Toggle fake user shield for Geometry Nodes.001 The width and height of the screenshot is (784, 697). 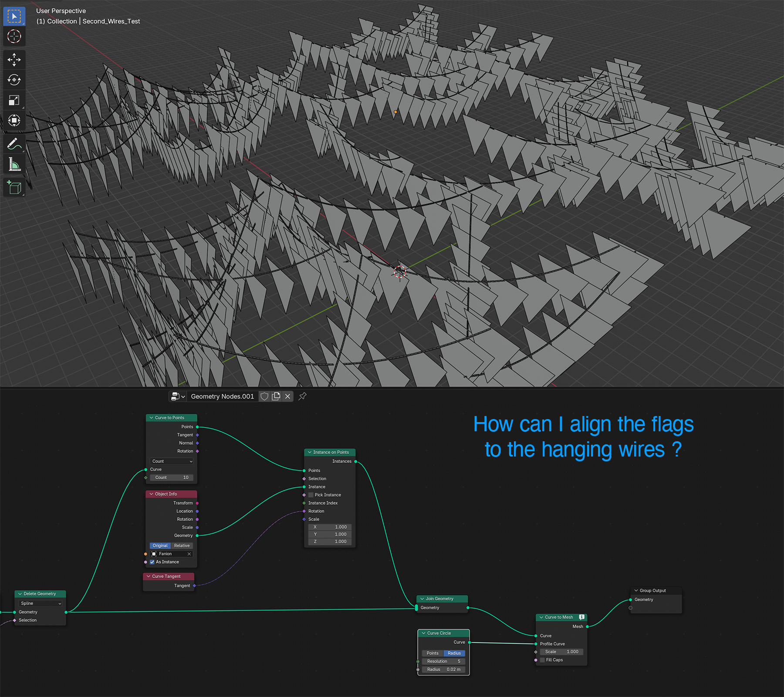pos(264,396)
